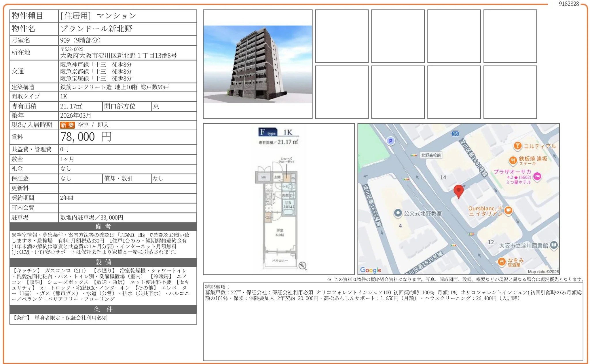Click the プラザオーサカ hotel marker icon
Image resolution: width=592 pixels, height=364 pixels.
tap(537, 176)
